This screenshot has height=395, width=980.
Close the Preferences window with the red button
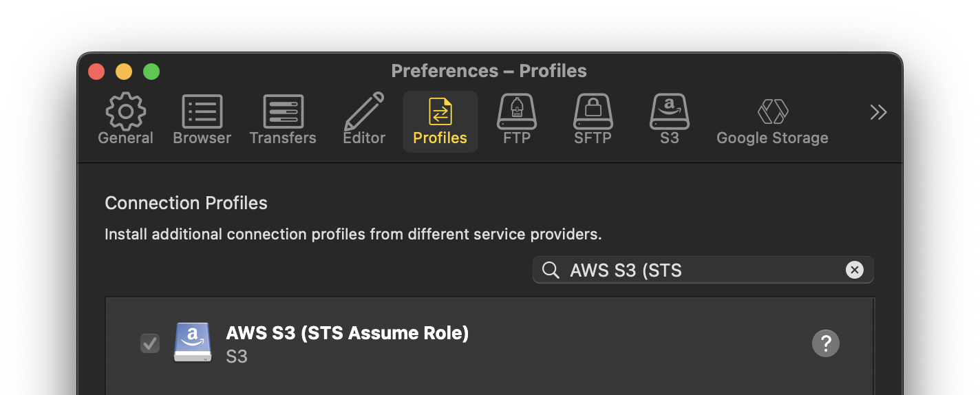96,71
